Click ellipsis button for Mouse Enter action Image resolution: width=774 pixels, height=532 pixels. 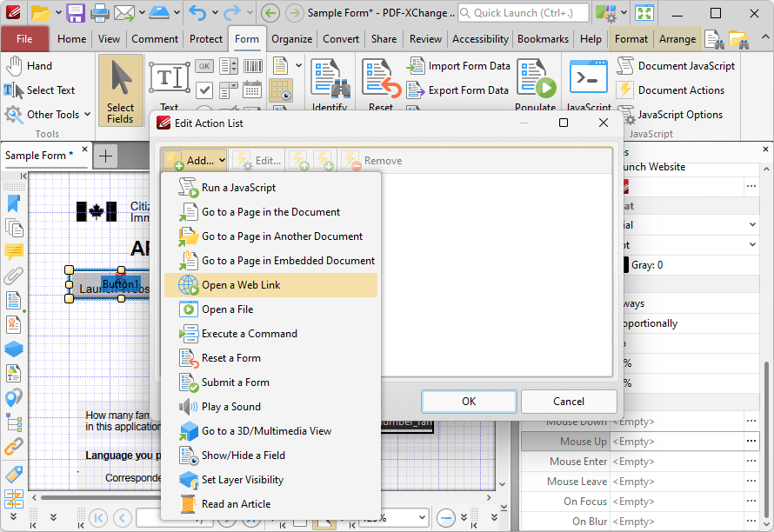751,462
